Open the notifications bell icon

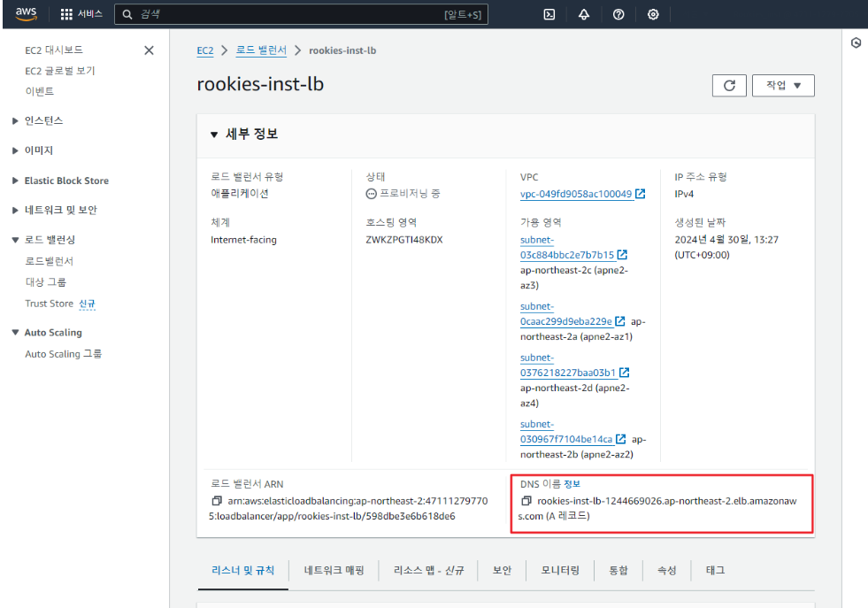[584, 14]
